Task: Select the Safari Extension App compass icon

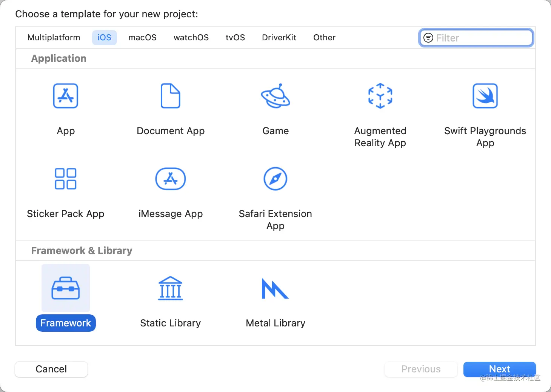Action: point(275,179)
